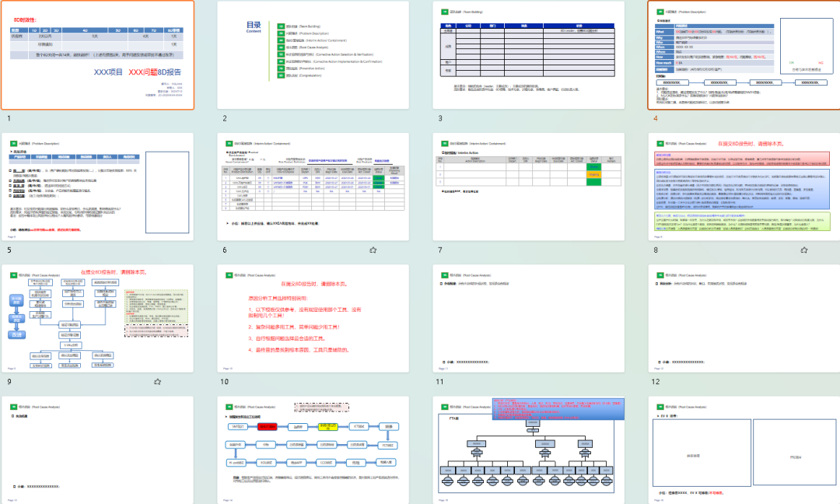Click slide number label 7

click(440, 250)
